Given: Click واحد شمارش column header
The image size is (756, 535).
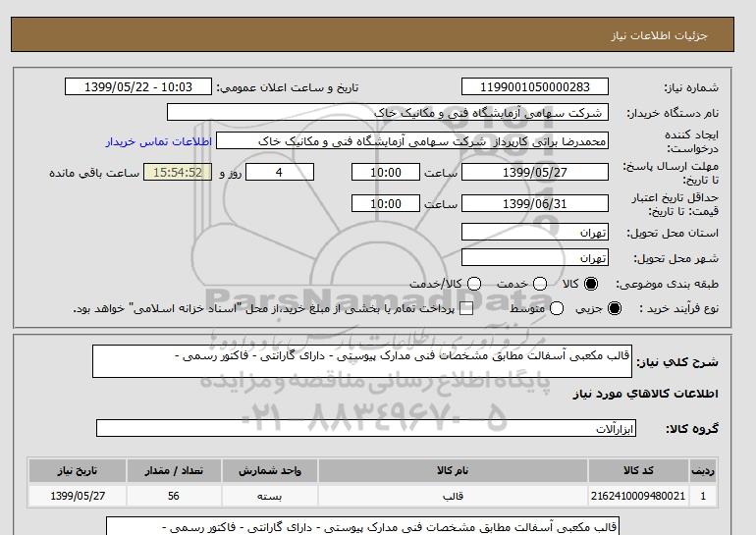Looking at the screenshot, I should 270,471.
